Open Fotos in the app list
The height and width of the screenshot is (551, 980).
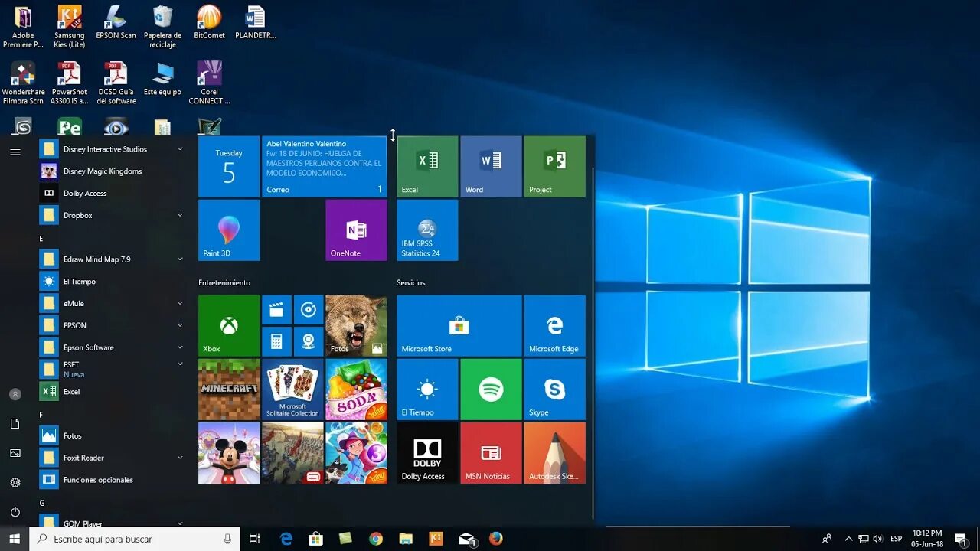(x=113, y=435)
